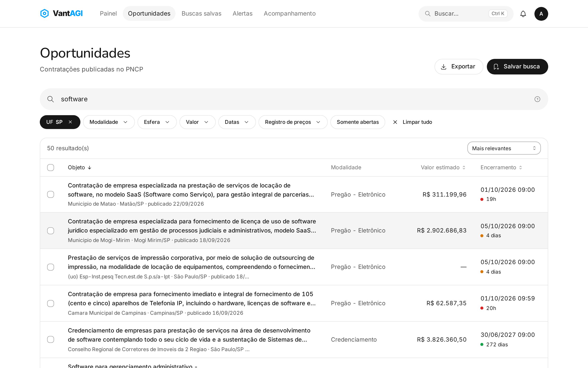Remove the UF SP filter with X
The width and height of the screenshot is (588, 368).
(70, 122)
